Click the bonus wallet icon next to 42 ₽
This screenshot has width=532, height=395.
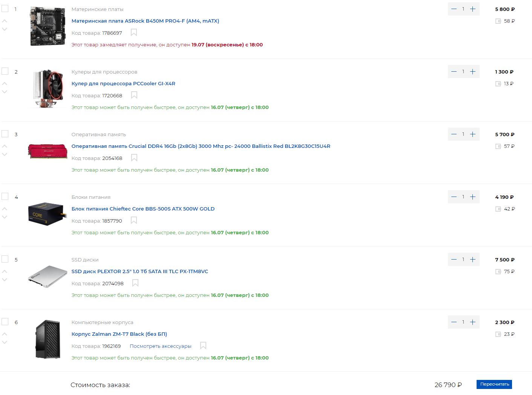(x=498, y=209)
